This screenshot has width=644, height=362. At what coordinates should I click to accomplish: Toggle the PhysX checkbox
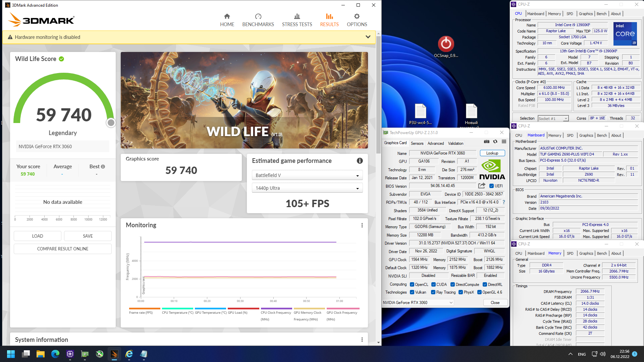tap(461, 292)
